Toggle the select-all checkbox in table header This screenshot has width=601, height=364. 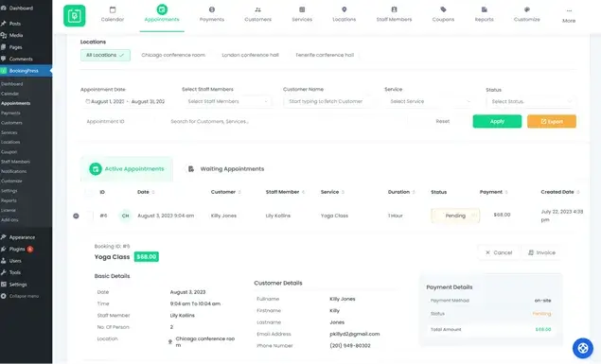pos(89,192)
